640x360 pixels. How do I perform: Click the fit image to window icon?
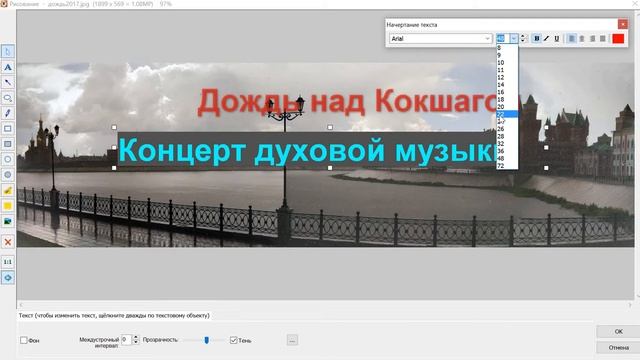[x=8, y=278]
